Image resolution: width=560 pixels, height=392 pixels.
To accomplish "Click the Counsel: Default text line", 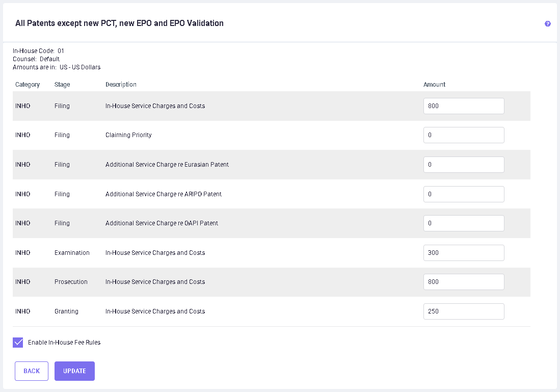I will point(36,59).
